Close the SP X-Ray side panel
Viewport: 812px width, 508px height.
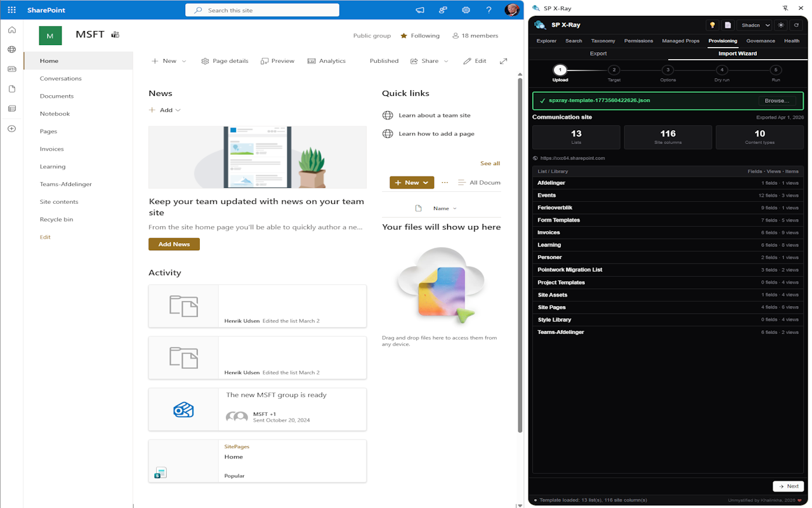click(801, 8)
